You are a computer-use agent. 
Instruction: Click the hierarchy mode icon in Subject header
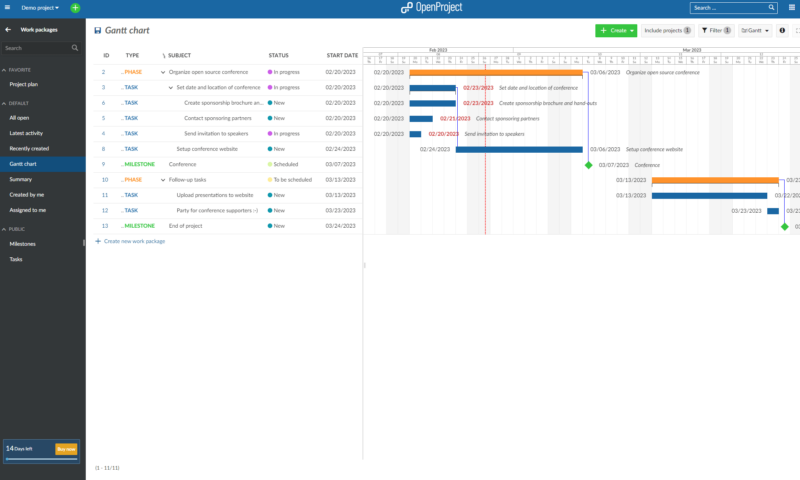click(x=164, y=56)
